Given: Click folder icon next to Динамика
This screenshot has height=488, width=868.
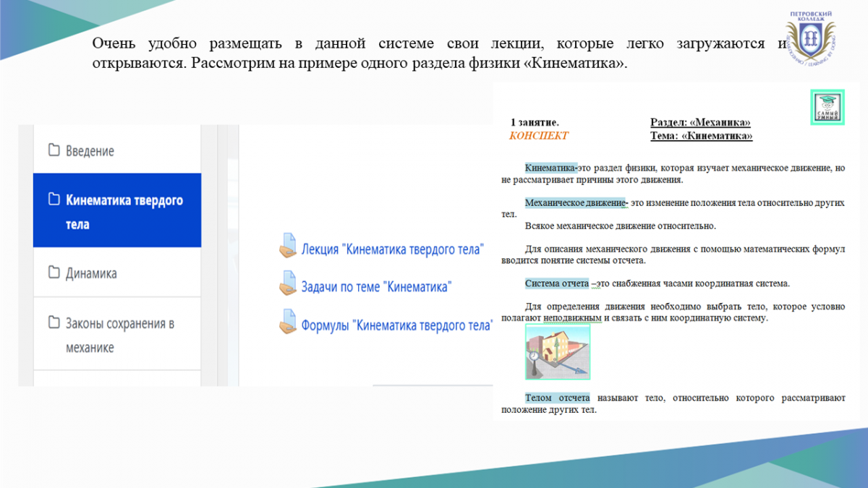Looking at the screenshot, I should click(54, 273).
